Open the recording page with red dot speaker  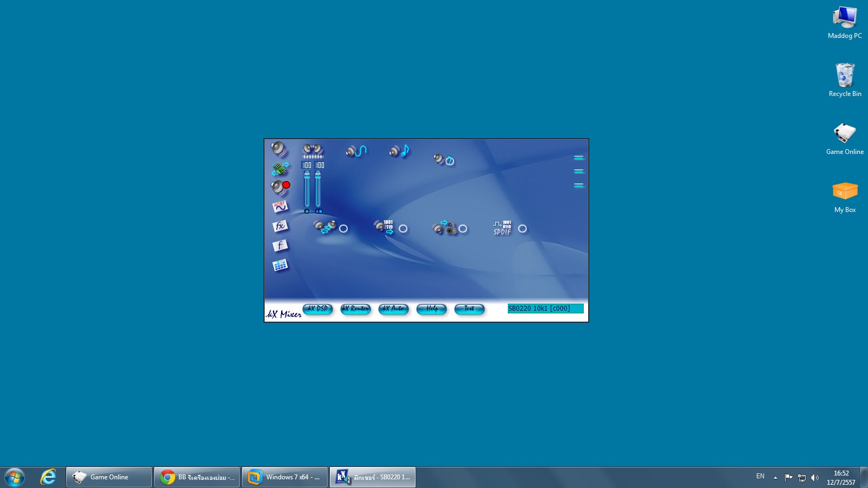pos(280,188)
